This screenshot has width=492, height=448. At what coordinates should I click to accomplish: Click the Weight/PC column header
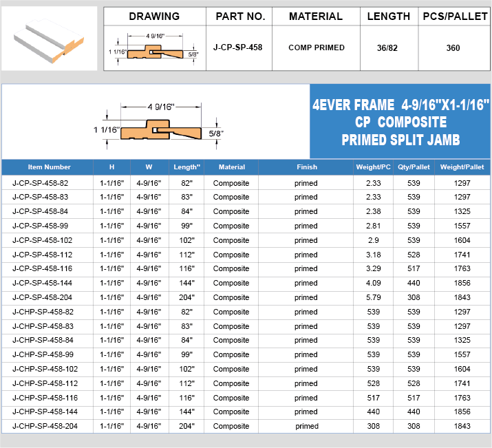(x=373, y=167)
